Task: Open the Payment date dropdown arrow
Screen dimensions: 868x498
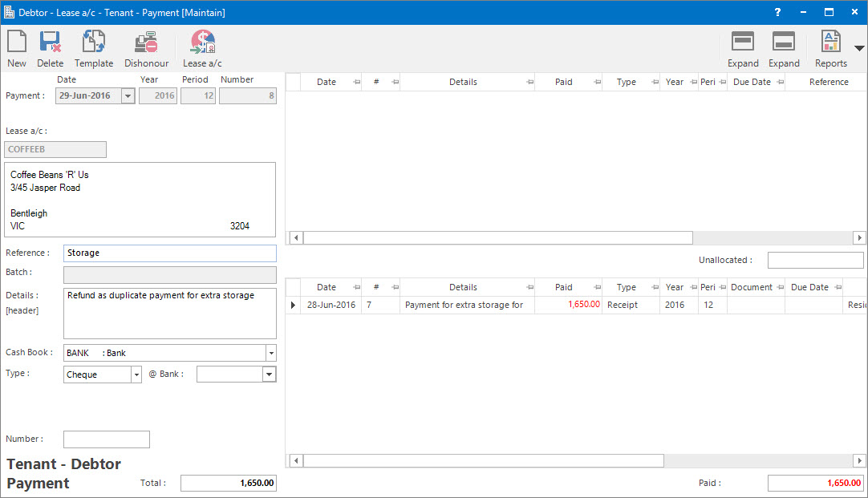Action: [128, 96]
